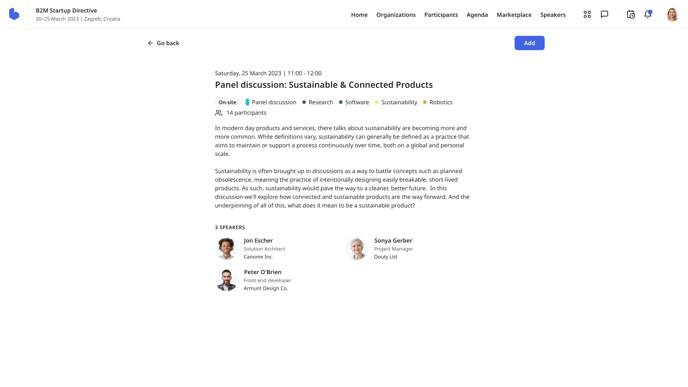Open the user profile avatar
The image size is (688, 387).
pyautogui.click(x=672, y=14)
